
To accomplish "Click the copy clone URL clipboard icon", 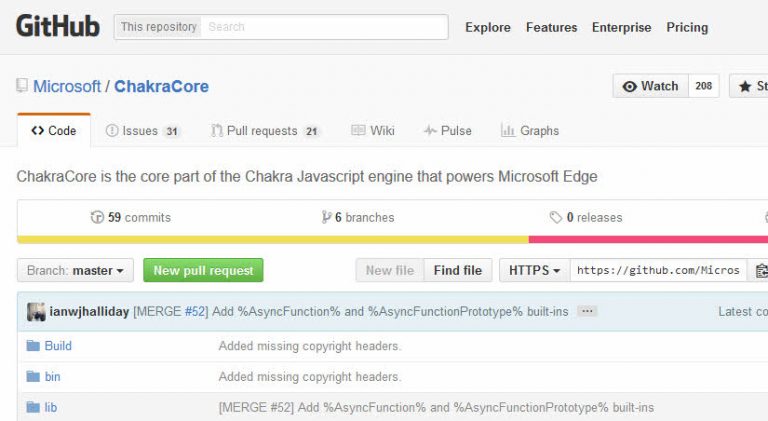I will tap(761, 270).
